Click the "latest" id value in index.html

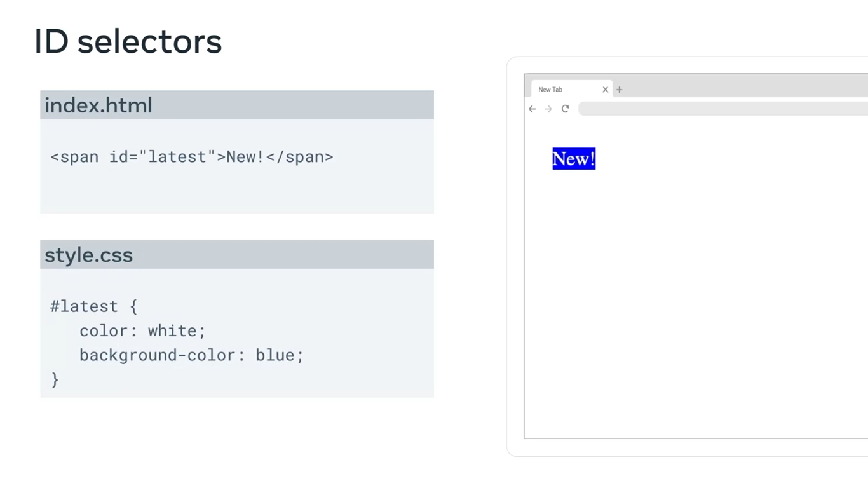tap(177, 157)
